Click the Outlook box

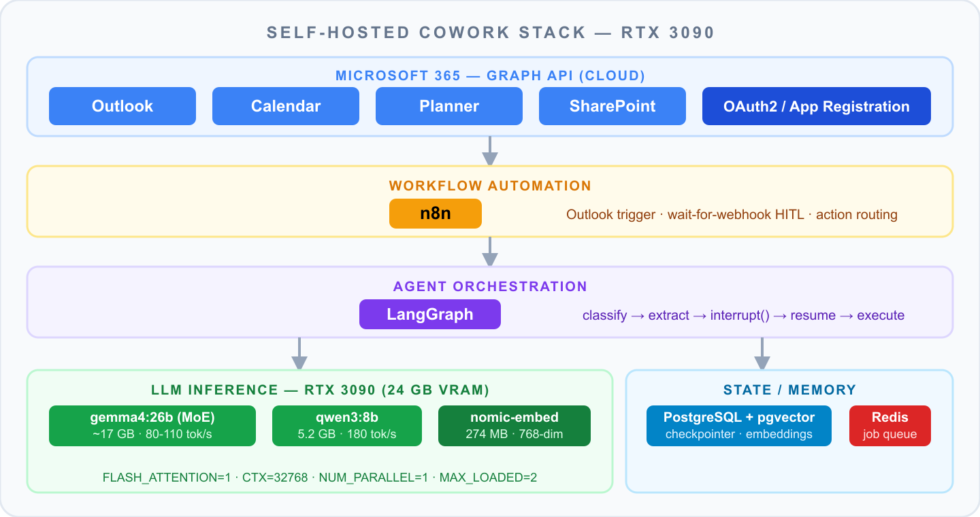122,106
